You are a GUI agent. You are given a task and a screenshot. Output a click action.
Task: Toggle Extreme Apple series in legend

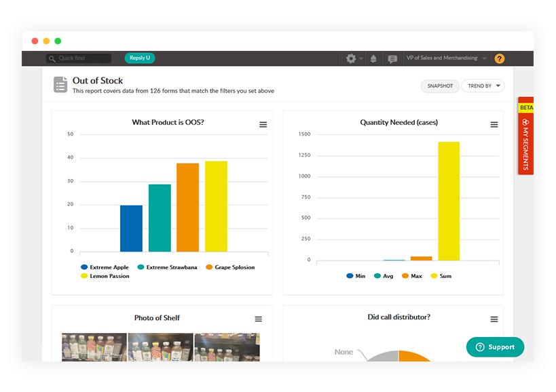[x=105, y=267]
